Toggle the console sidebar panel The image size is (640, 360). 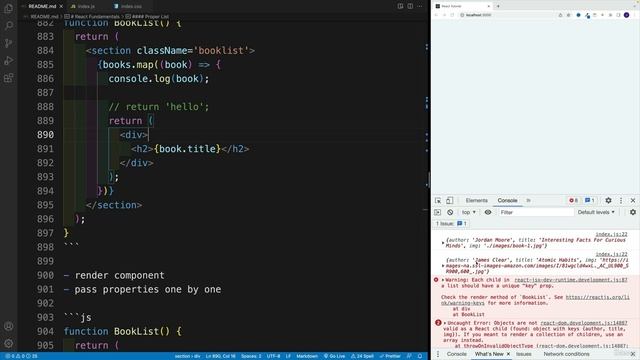tap(438, 212)
